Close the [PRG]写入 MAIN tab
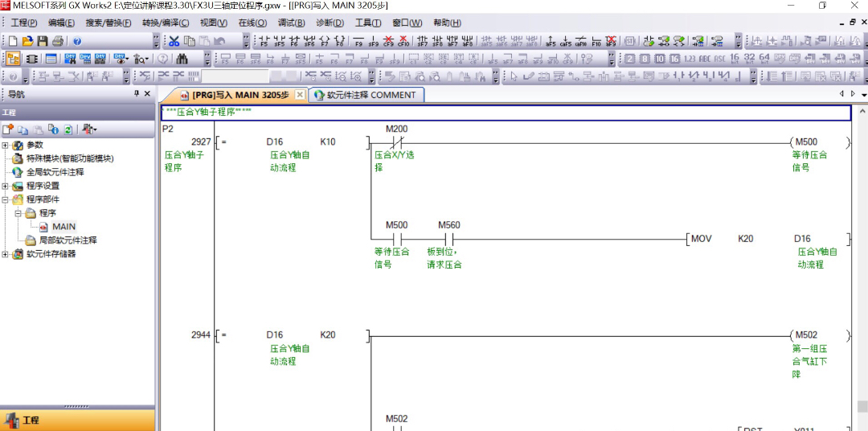 pyautogui.click(x=300, y=95)
